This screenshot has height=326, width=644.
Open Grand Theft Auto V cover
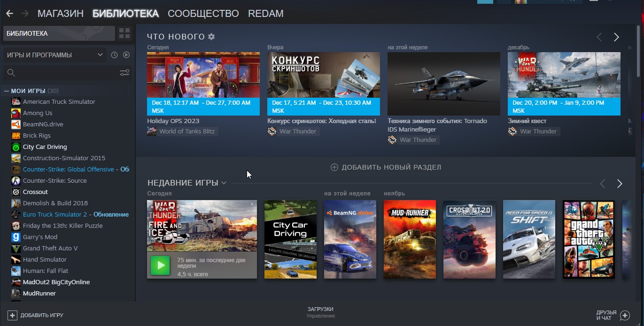click(589, 239)
